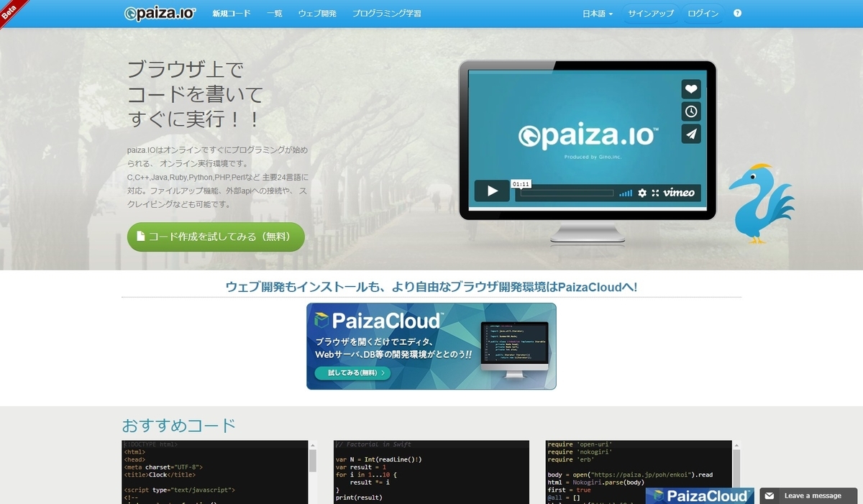This screenshot has width=863, height=504.
Task: Play the paiza.IO intro video
Action: coord(492,191)
